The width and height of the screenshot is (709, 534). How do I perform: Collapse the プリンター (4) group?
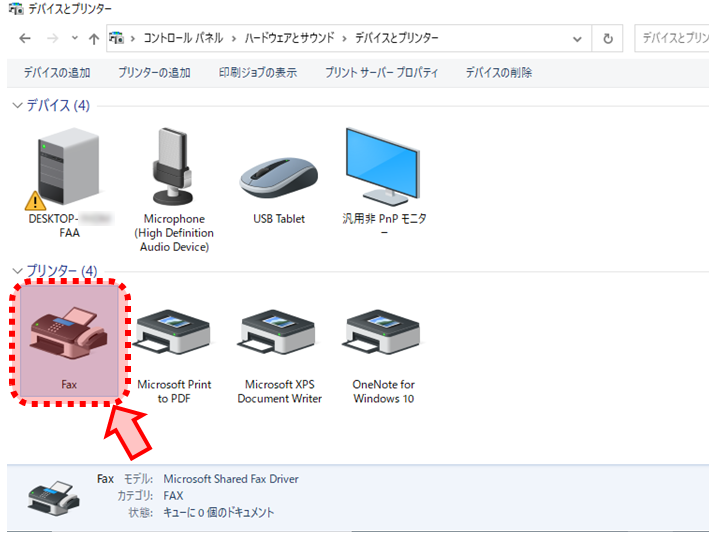coord(17,271)
